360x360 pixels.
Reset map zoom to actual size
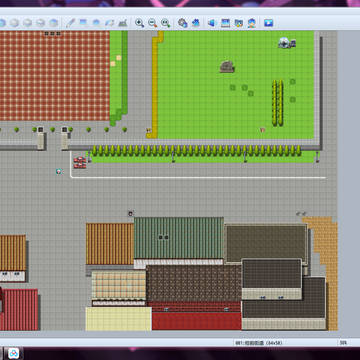(166, 23)
